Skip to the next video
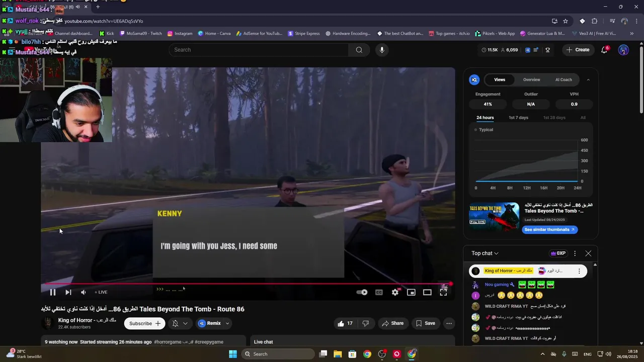This screenshot has width=644, height=362. 68,292
